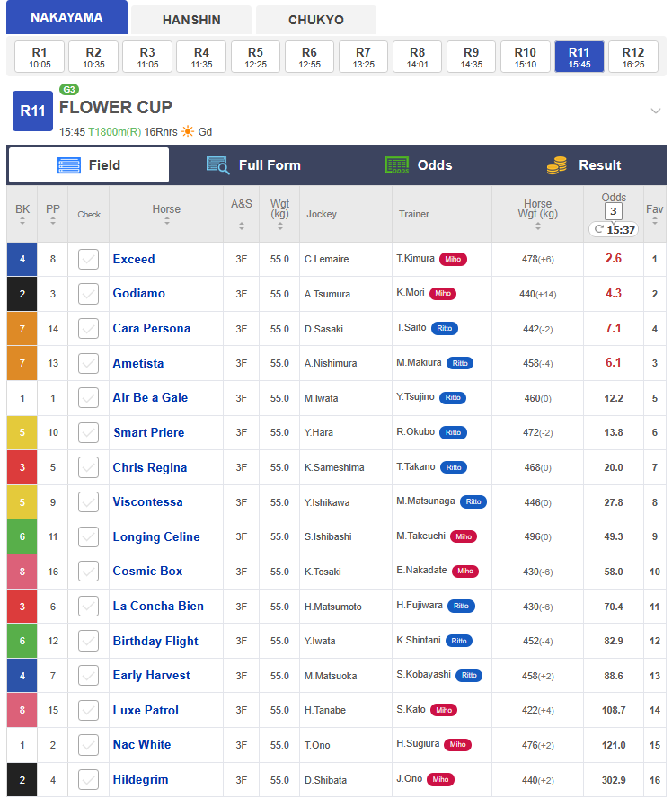This screenshot has height=798, width=672.
Task: Select the NAKAYAMA racecourse tab
Action: click(66, 17)
